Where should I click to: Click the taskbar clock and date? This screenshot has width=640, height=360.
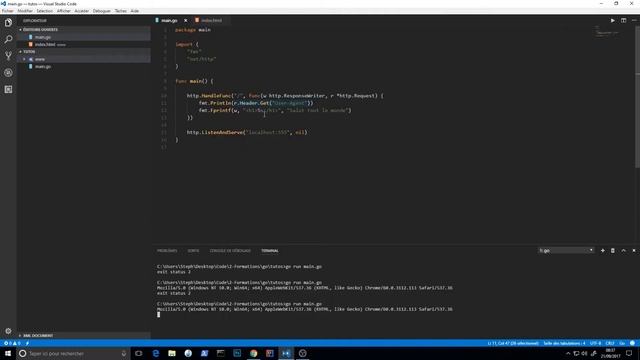[610, 353]
